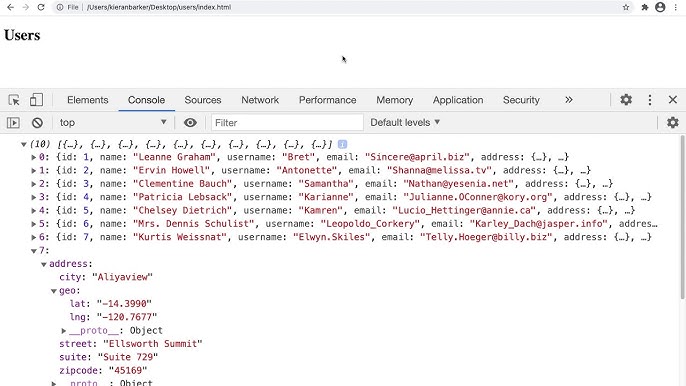Screen dimensions: 686x386
Task: Show more DevTools tabs via double chevron
Action: point(569,100)
